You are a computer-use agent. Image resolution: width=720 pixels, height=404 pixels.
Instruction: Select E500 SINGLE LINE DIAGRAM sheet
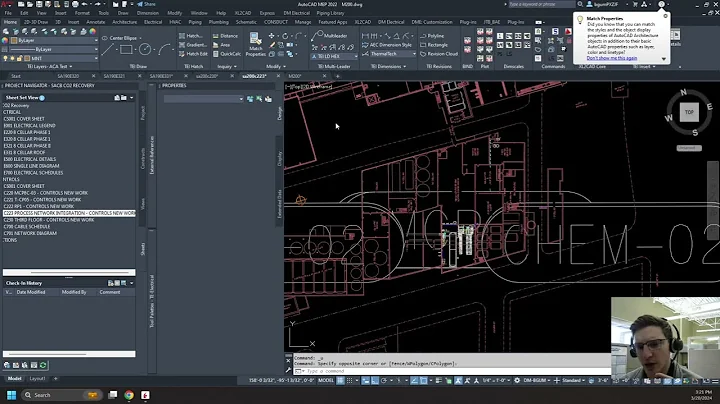(x=31, y=166)
